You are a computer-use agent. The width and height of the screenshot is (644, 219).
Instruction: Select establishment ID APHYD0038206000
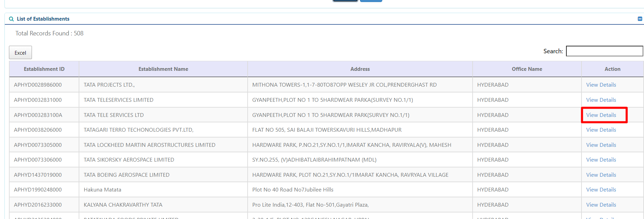tap(38, 130)
